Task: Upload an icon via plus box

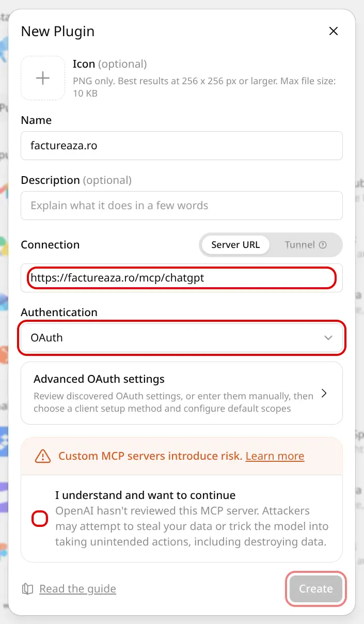Action: click(x=43, y=78)
